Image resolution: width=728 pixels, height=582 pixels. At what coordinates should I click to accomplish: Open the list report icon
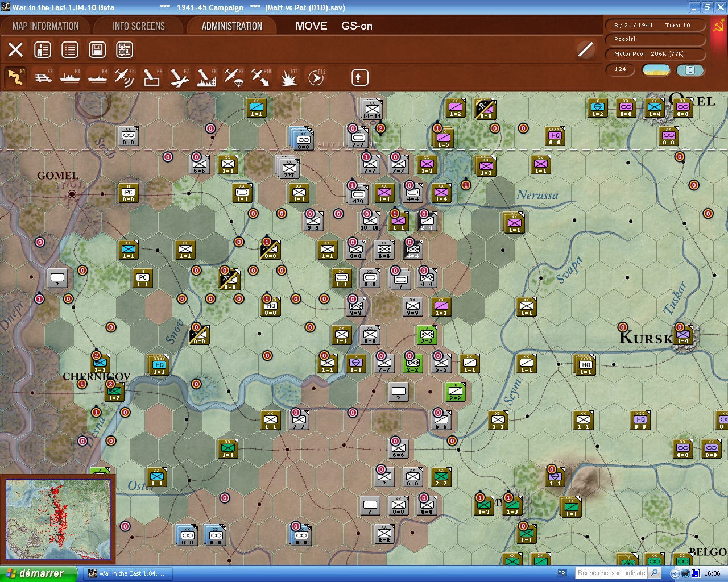[70, 50]
